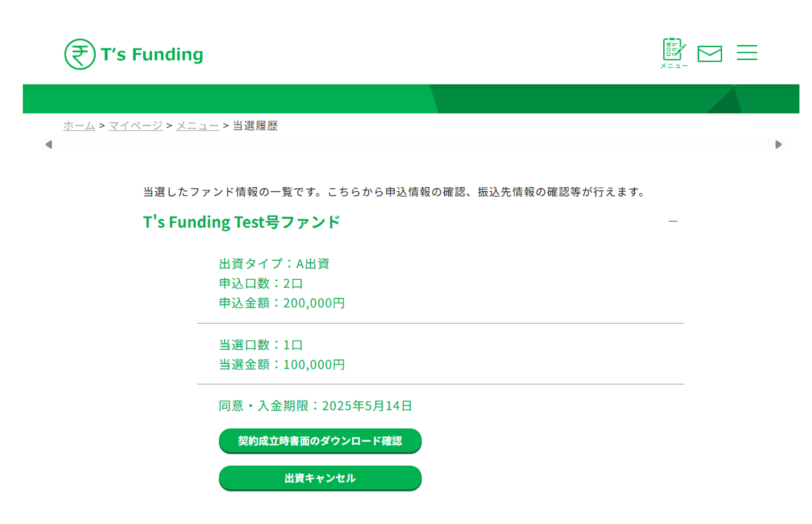Go to ホーム breadcrumb link

(x=79, y=126)
